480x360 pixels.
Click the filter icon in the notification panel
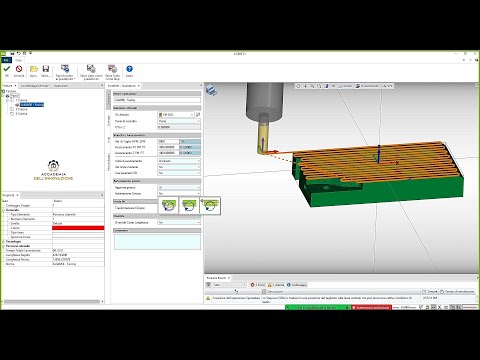click(x=209, y=285)
